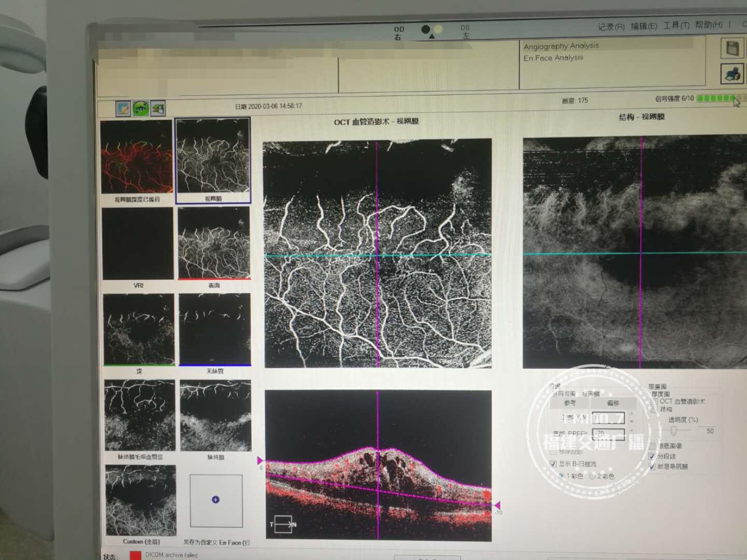
Task: Select Angiography Analysis in the list
Action: pyautogui.click(x=561, y=46)
